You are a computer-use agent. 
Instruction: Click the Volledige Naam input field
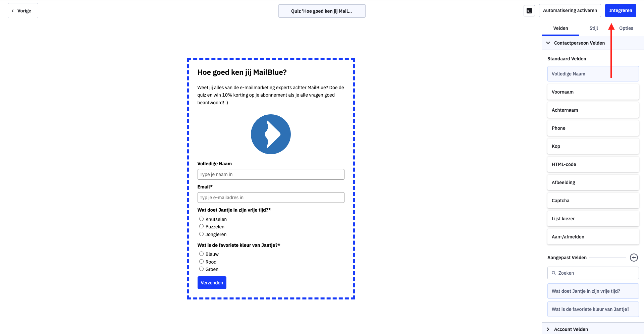click(271, 174)
